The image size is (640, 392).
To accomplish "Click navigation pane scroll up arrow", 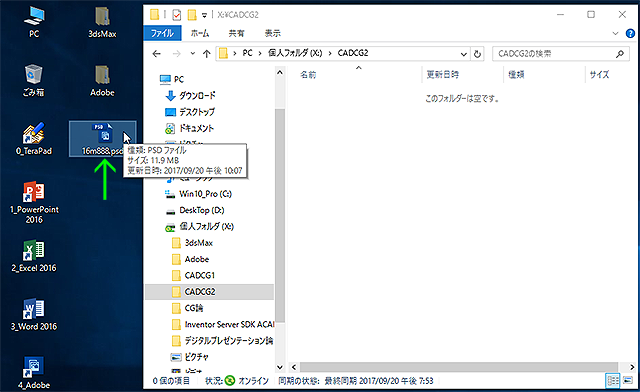I will click(x=280, y=73).
